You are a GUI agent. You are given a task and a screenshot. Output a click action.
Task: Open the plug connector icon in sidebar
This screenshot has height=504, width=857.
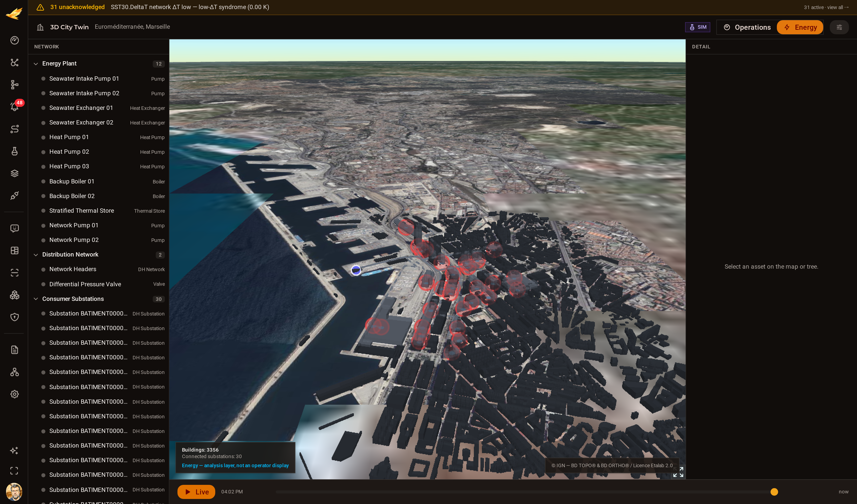click(14, 195)
